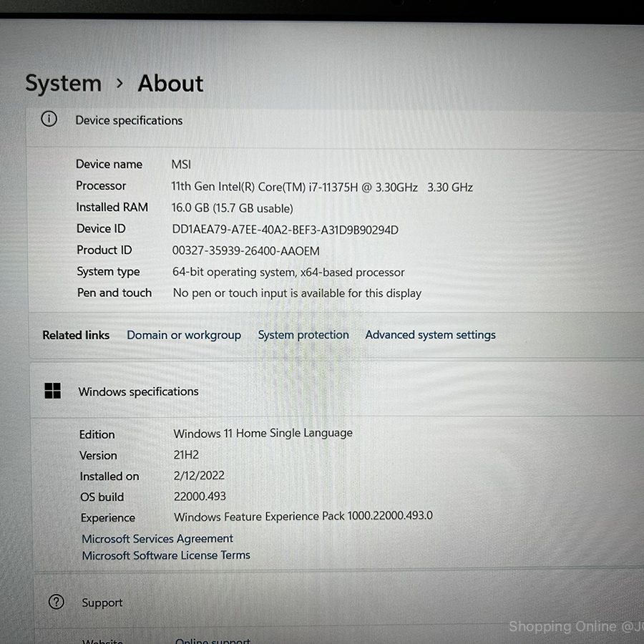Screen dimensions: 644x644
Task: Select the Windows Feature Experience Pack value
Action: (303, 516)
